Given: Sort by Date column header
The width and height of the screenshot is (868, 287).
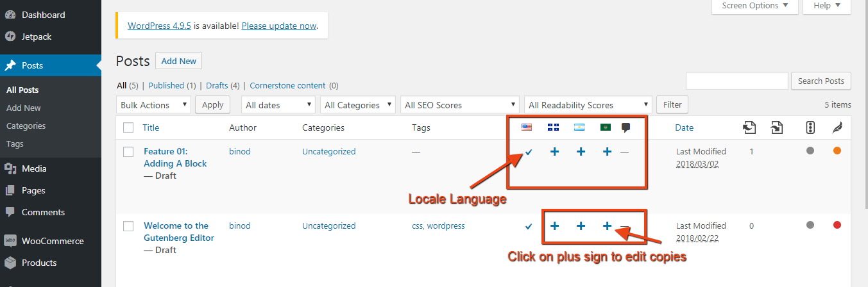Looking at the screenshot, I should (685, 127).
